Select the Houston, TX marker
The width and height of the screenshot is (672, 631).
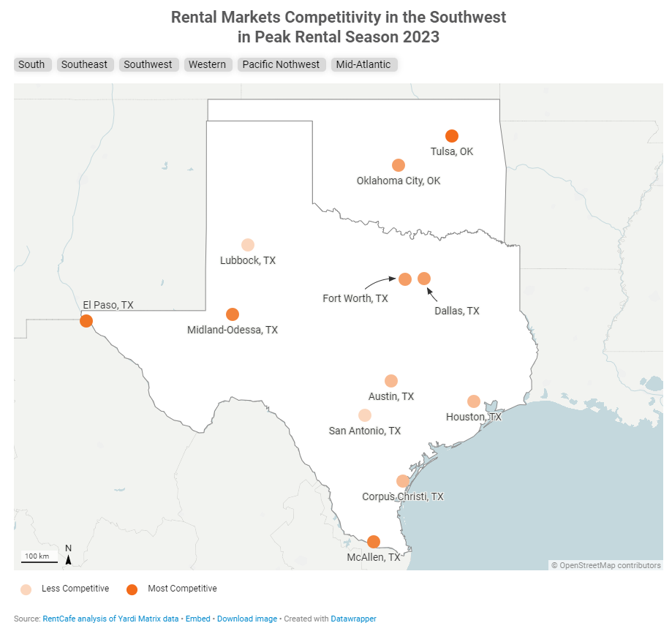pyautogui.click(x=474, y=401)
